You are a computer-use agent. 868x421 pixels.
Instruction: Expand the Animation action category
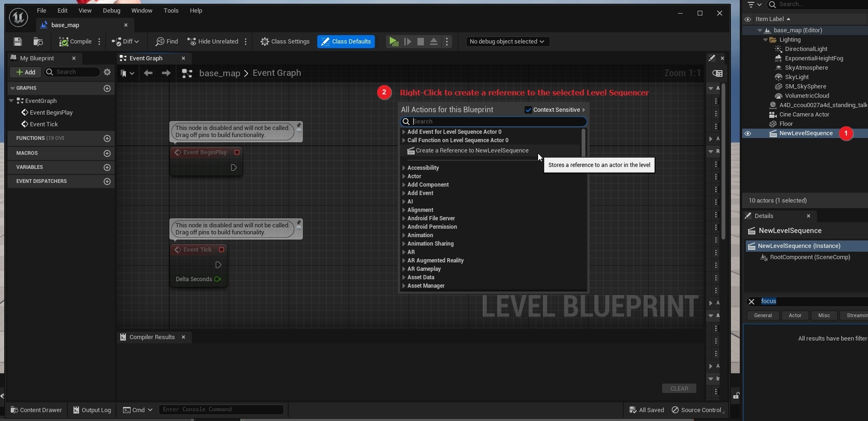[x=404, y=235]
